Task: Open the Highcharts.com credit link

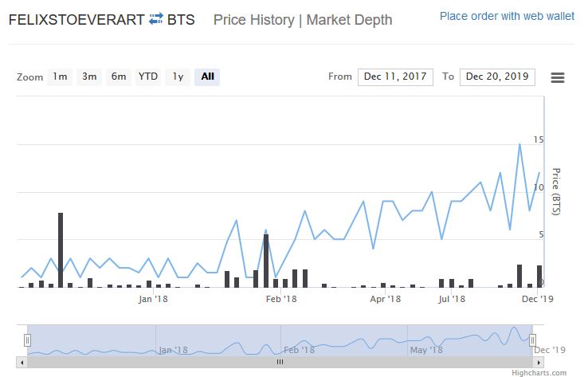Action: [539, 372]
